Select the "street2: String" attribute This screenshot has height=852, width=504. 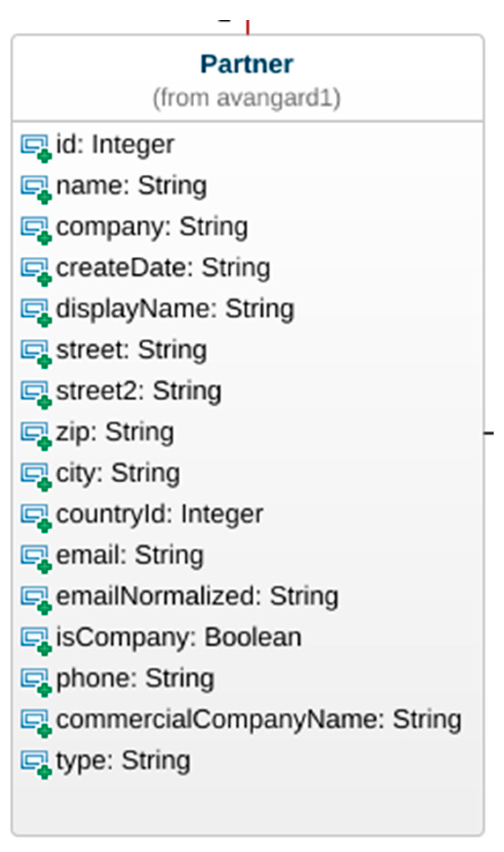(x=138, y=392)
